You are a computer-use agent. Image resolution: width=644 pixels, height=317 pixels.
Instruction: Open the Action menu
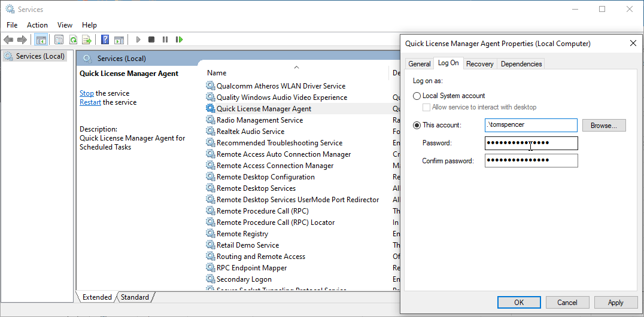point(37,25)
